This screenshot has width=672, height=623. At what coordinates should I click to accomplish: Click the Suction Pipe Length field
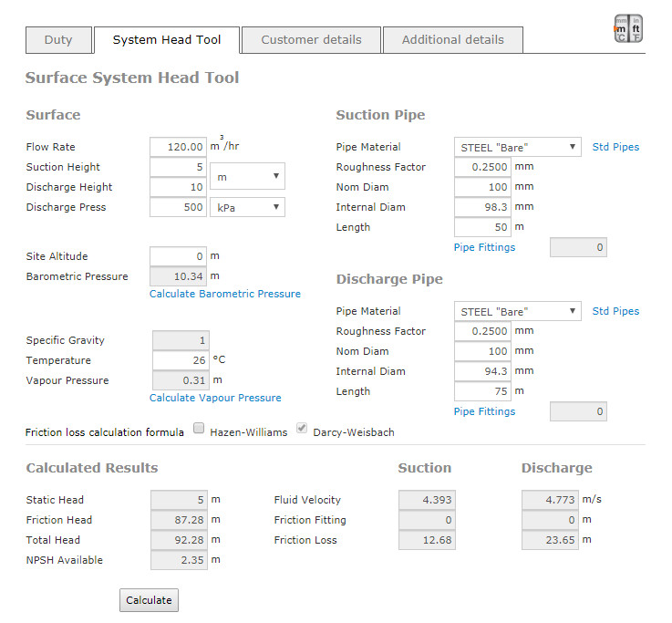(481, 227)
